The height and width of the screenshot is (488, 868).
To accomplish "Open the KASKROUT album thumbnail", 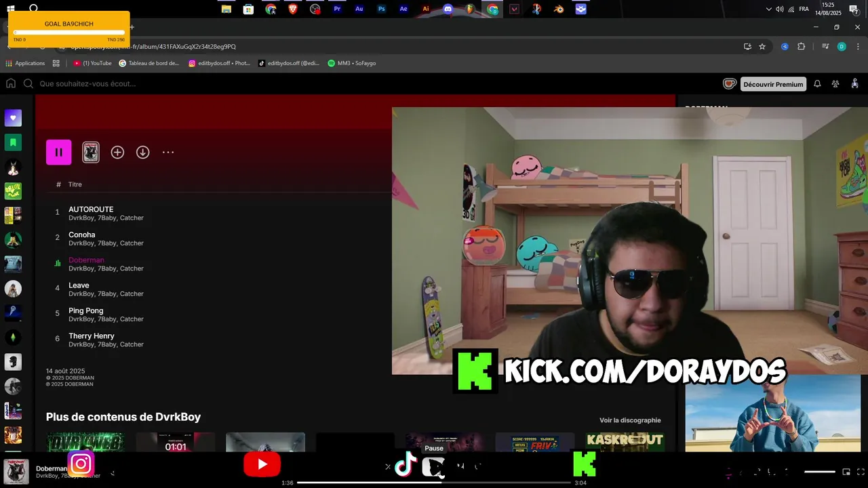I will pos(625,442).
